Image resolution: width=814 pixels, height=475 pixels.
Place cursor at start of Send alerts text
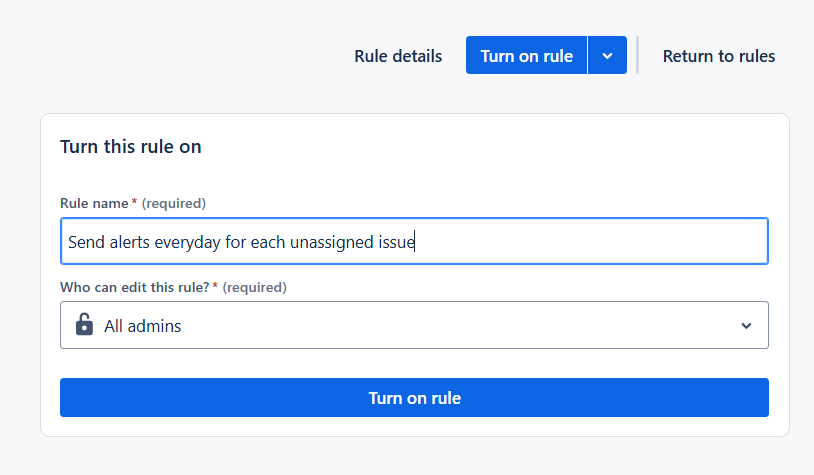coord(68,241)
